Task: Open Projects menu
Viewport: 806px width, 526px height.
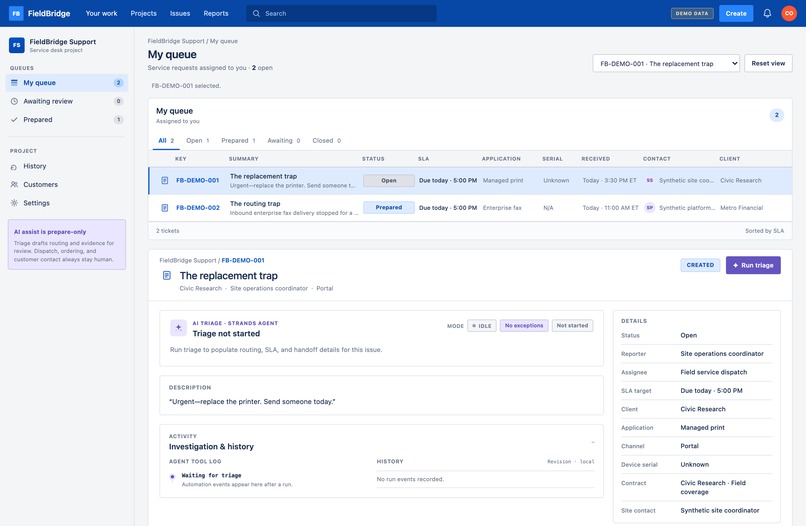Action: [x=143, y=13]
